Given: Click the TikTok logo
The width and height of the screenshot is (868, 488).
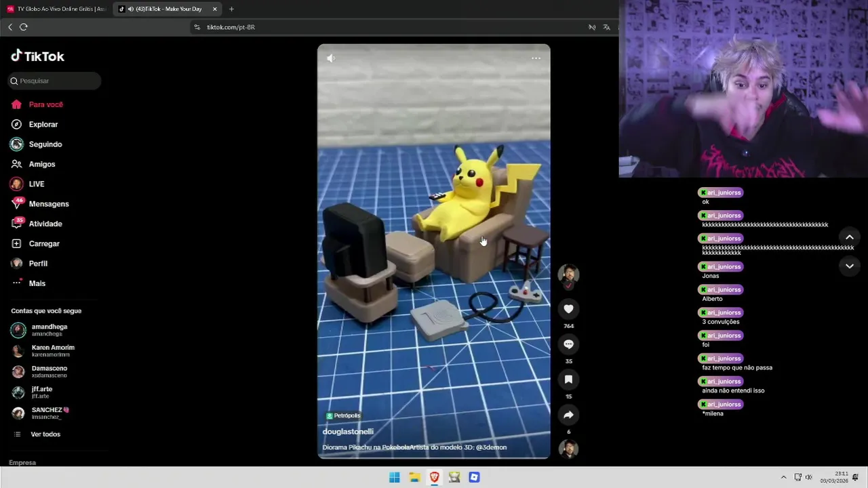Looking at the screenshot, I should (38, 56).
